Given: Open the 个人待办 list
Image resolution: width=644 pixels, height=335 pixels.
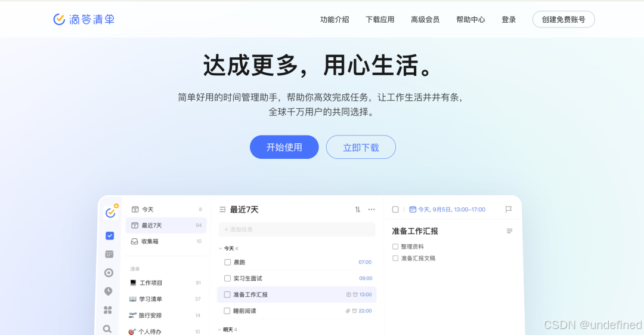Looking at the screenshot, I should click(x=165, y=331).
